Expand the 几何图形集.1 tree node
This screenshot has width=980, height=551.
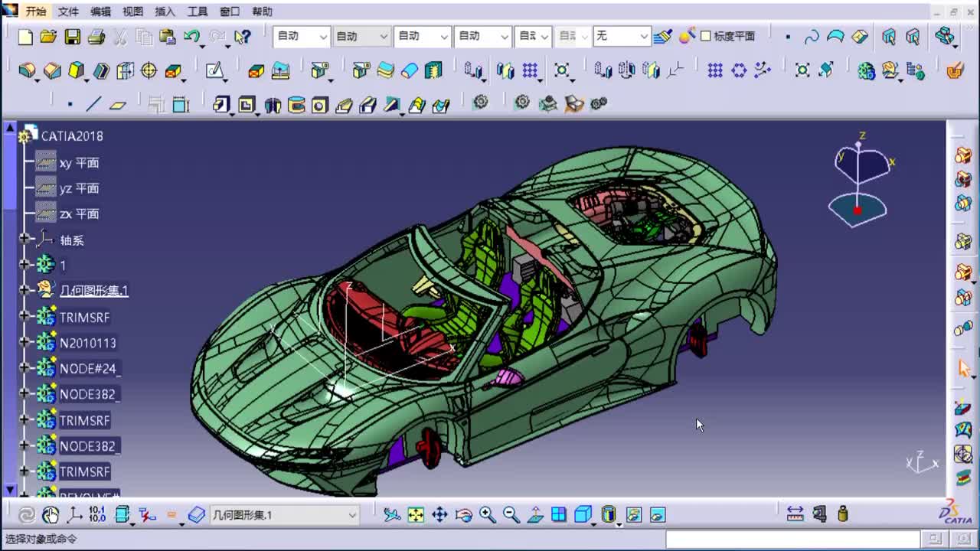24,290
